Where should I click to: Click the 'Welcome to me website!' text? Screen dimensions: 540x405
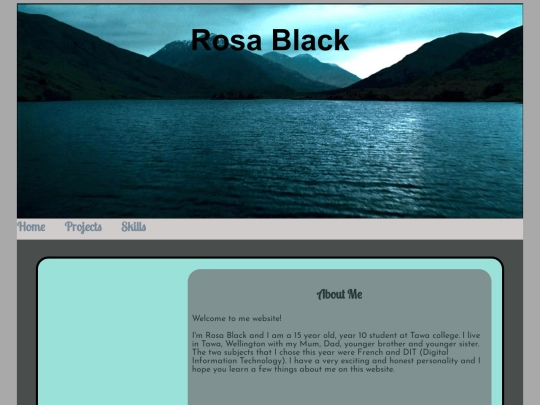pos(237,318)
